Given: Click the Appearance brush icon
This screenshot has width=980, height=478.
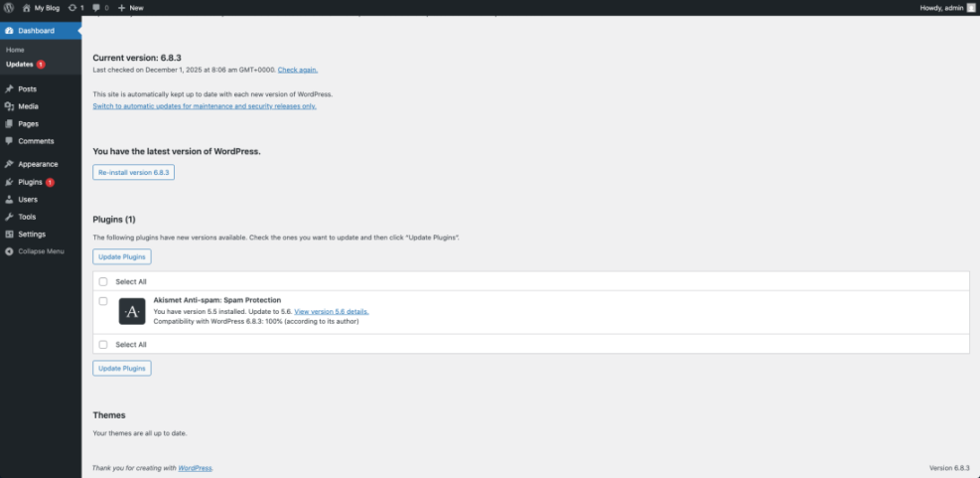Looking at the screenshot, I should [9, 164].
